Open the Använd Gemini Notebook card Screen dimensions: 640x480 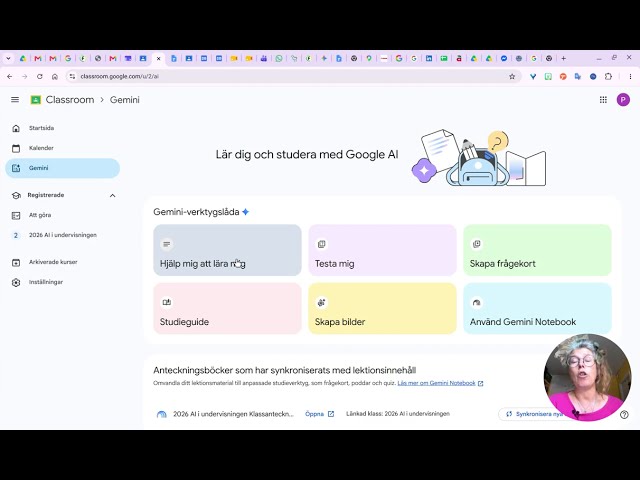(537, 309)
